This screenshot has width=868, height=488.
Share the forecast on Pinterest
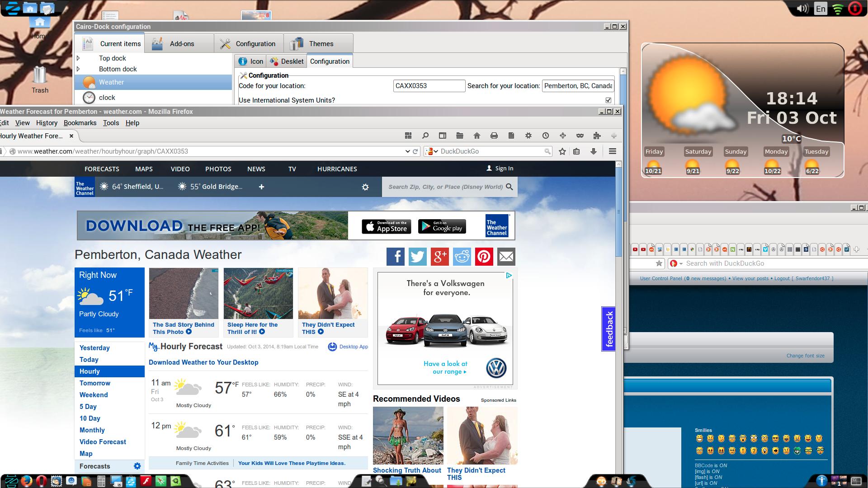pos(484,257)
